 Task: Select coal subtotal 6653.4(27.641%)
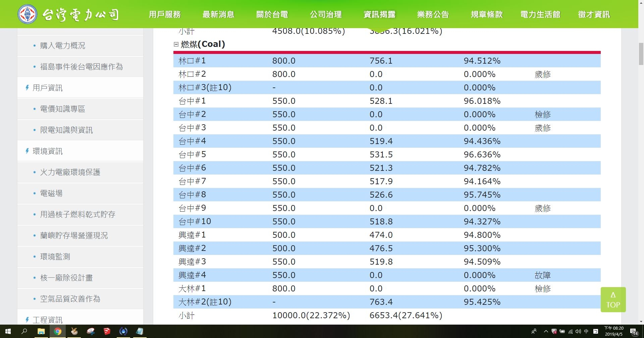point(406,315)
